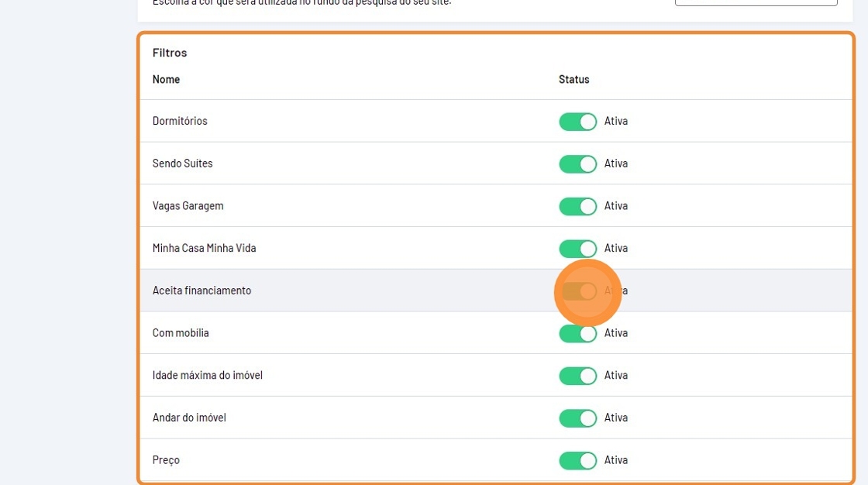Click the Com mobília filter name
This screenshot has width=868, height=485.
pyautogui.click(x=181, y=333)
